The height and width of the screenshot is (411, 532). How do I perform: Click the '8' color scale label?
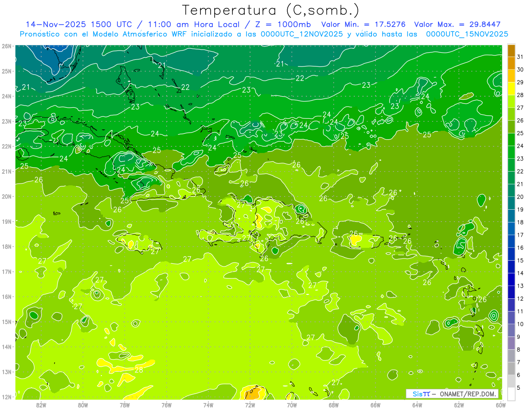click(x=519, y=349)
